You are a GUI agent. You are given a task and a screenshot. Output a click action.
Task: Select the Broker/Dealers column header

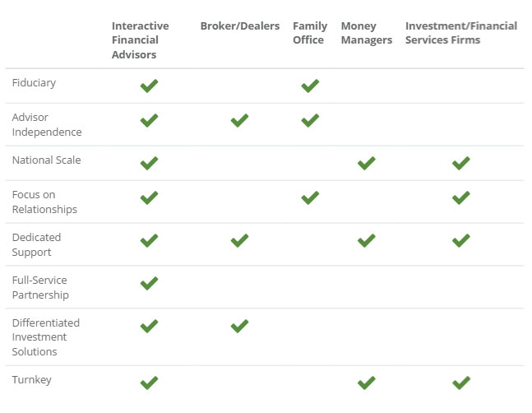[x=240, y=26]
